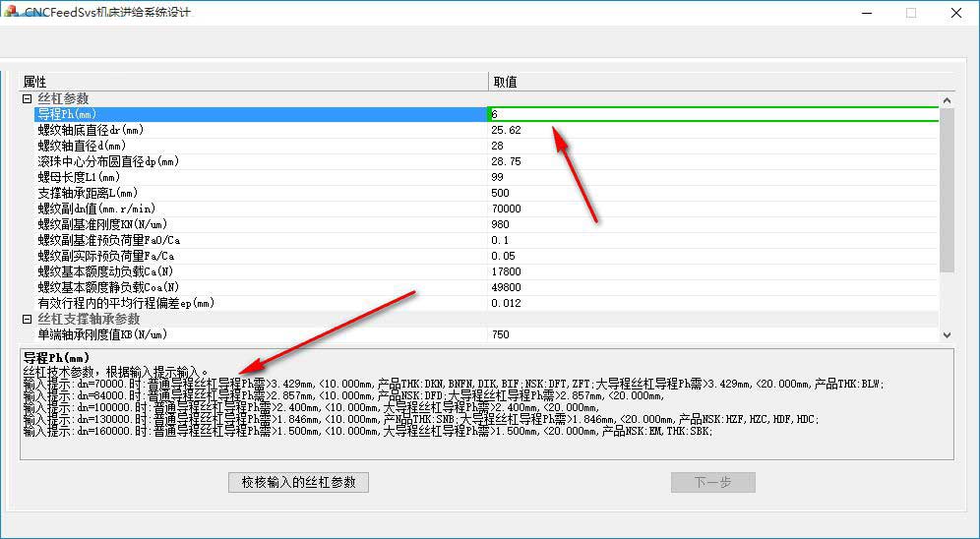Click the CNCFeedSys app icon in title bar

(x=11, y=12)
